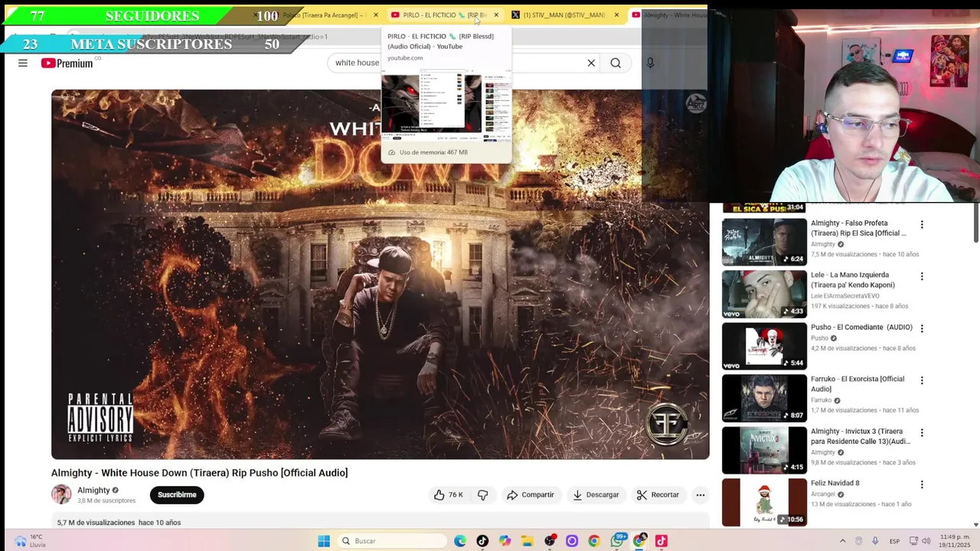The image size is (980, 551).
Task: Open more actions three-dot menu under video
Action: click(x=700, y=494)
